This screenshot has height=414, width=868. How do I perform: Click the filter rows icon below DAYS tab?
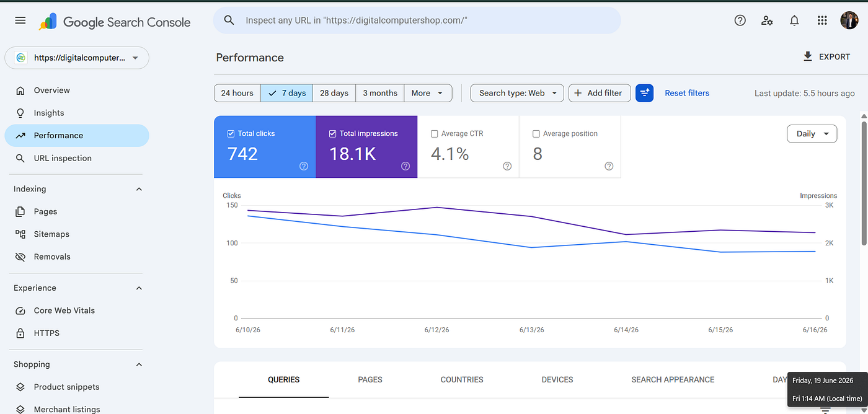[825, 410]
